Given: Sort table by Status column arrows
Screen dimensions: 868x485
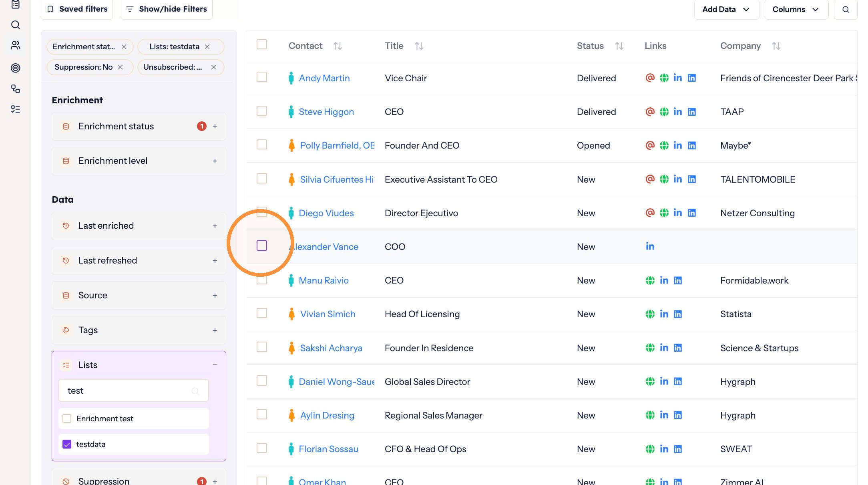Looking at the screenshot, I should point(619,46).
